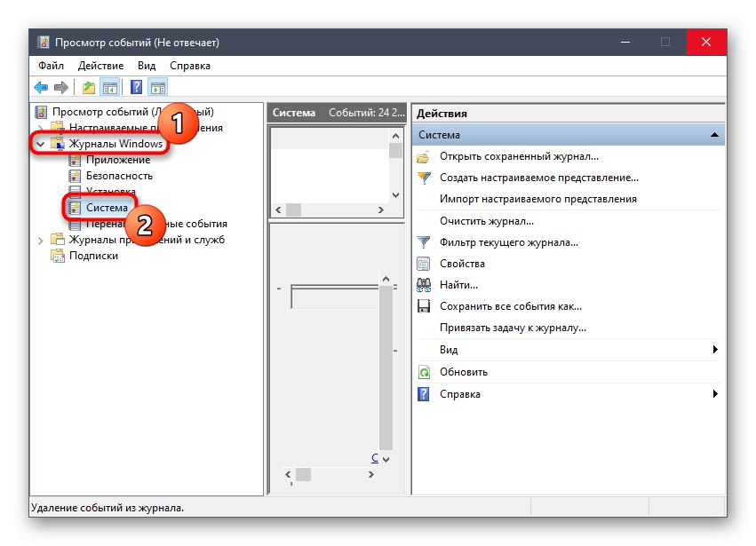Click Свойства in Actions pane
The height and width of the screenshot is (546, 756).
462,264
